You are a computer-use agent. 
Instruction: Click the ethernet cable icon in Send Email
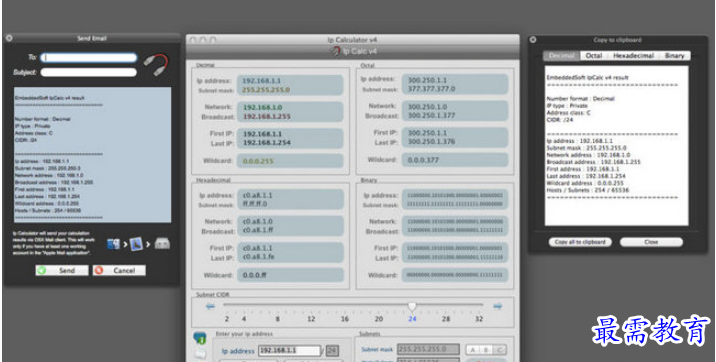pos(155,64)
